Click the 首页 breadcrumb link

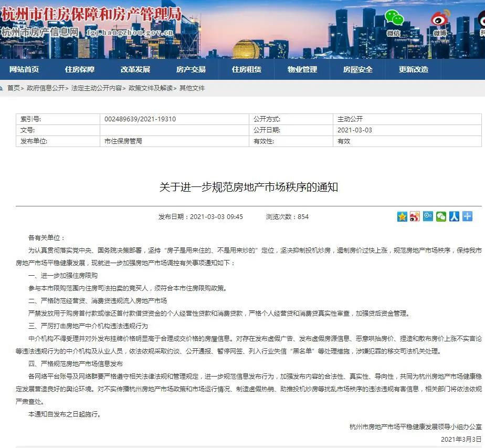tap(14, 88)
